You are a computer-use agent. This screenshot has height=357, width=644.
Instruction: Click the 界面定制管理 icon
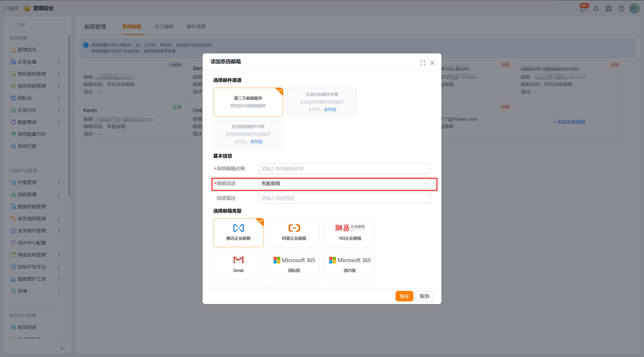13,255
